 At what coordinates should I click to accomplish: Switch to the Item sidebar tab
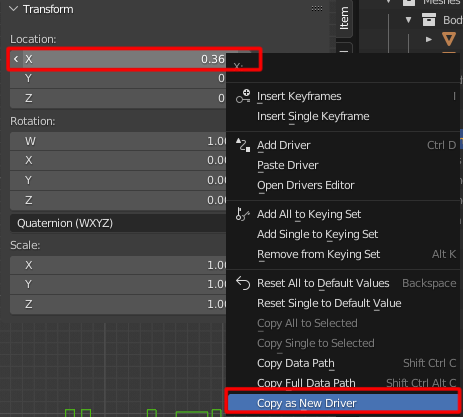pos(344,18)
